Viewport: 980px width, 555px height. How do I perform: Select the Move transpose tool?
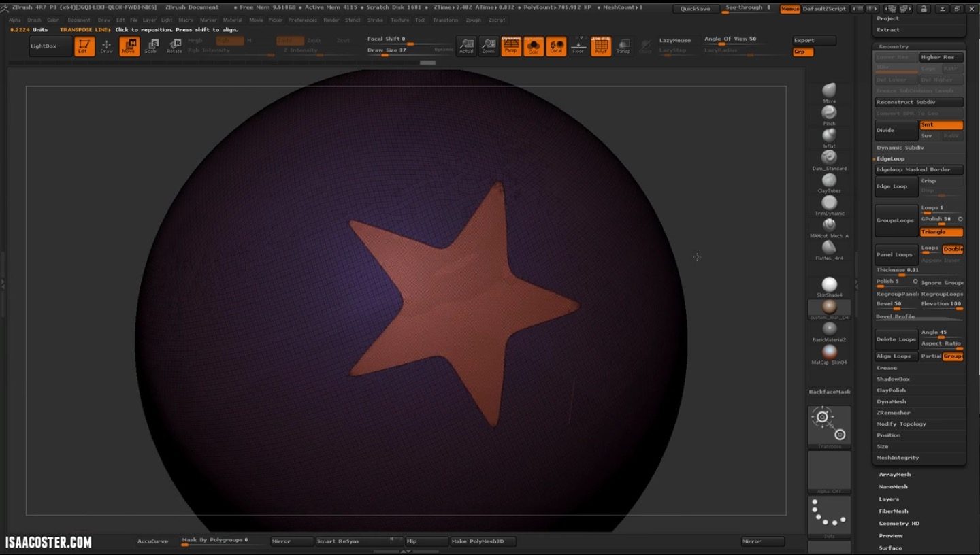tap(129, 47)
